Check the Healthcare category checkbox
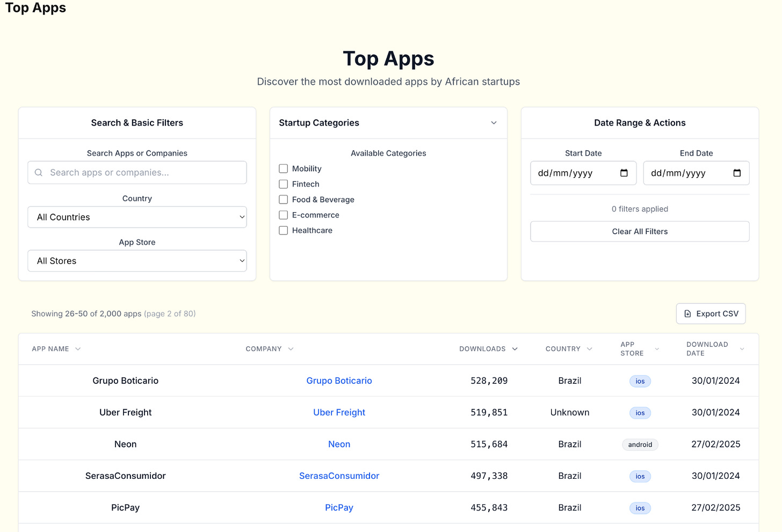Screen dimensions: 782x532 click(x=284, y=230)
